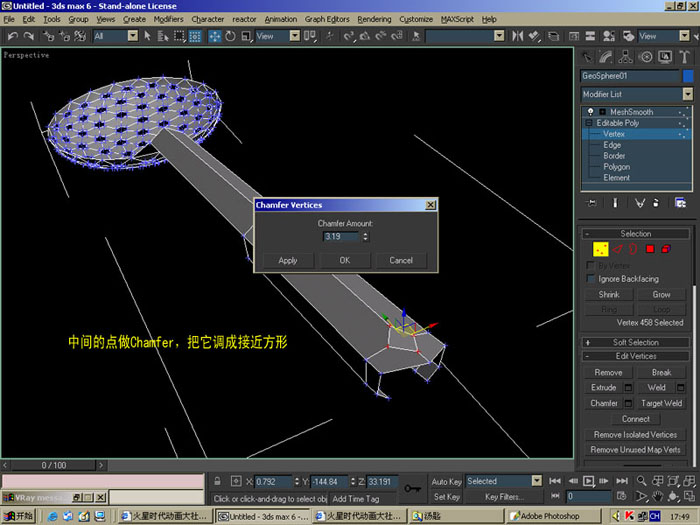Click OK in Chamfer Vertices dialog
700x525 pixels.
point(345,260)
